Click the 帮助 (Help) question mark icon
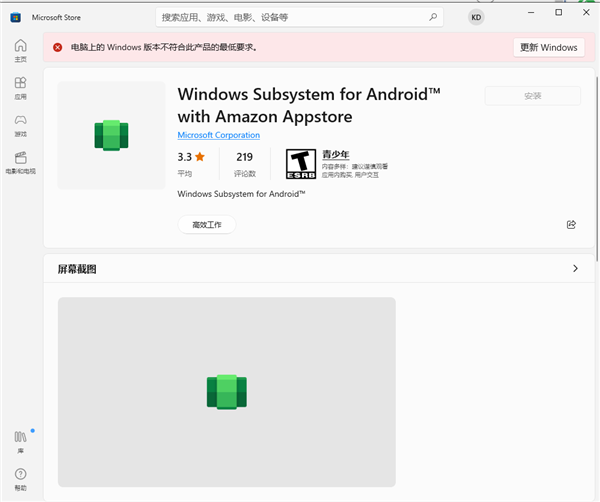This screenshot has height=502, width=600. tap(20, 478)
